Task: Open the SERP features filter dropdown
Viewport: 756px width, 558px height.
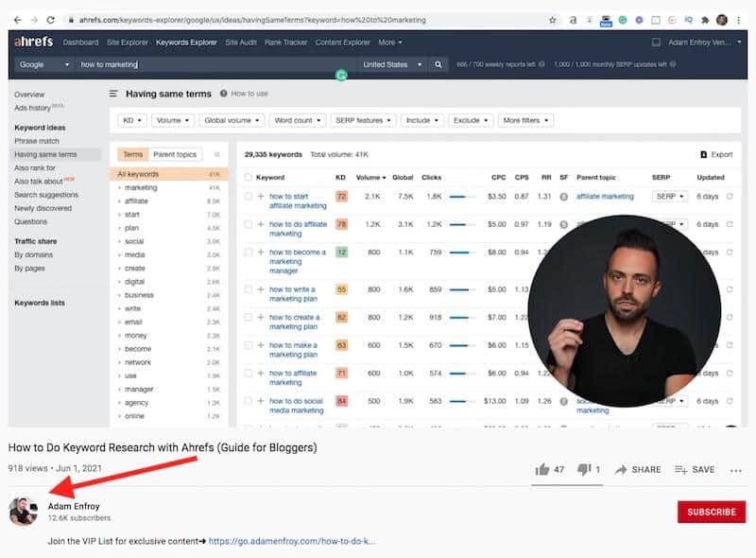Action: (363, 120)
